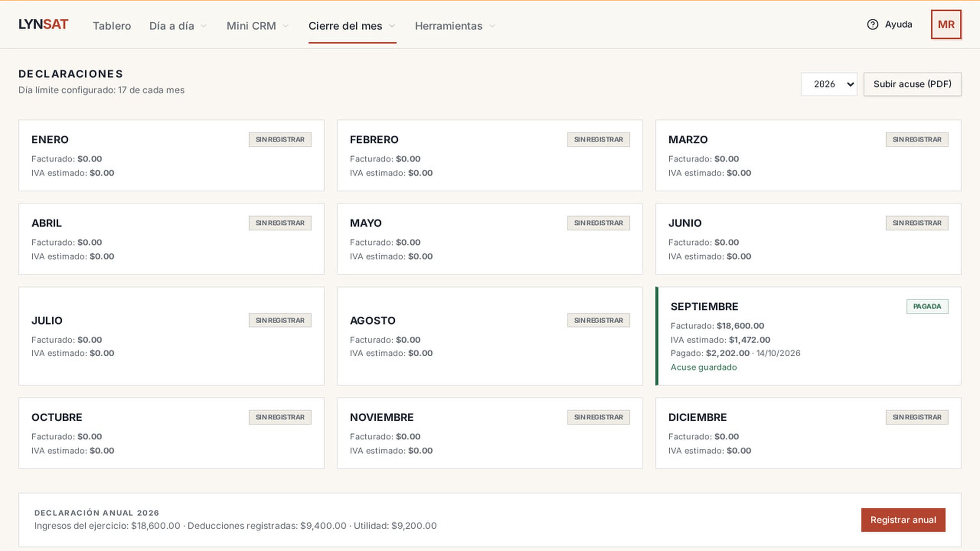Click the Sin registrar badge on Marzo
The image size is (980, 551).
(x=917, y=140)
